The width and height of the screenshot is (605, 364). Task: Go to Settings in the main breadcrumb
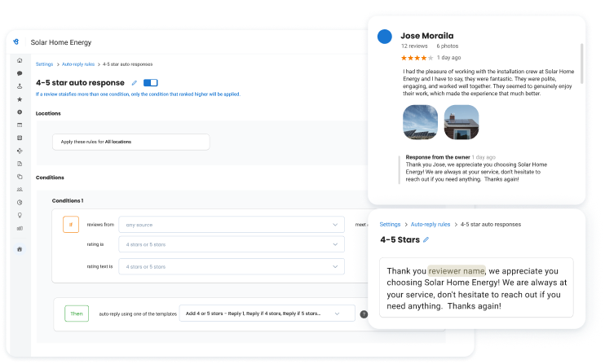click(44, 64)
